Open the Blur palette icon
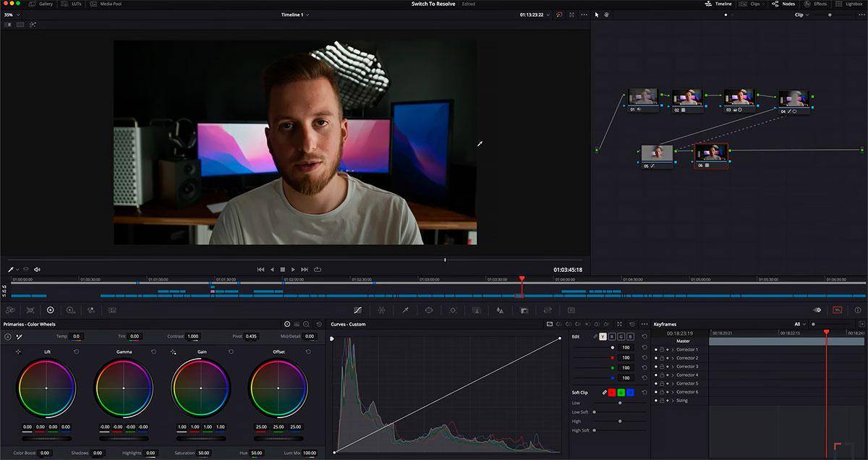 [x=500, y=310]
